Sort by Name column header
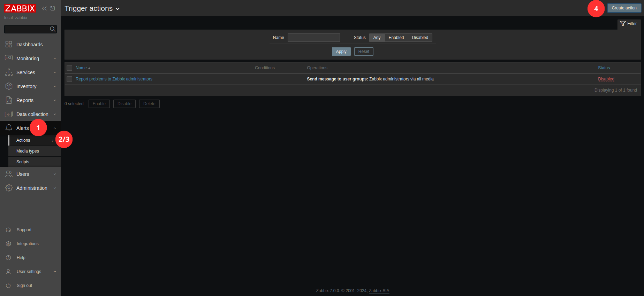The image size is (644, 296). click(x=83, y=68)
